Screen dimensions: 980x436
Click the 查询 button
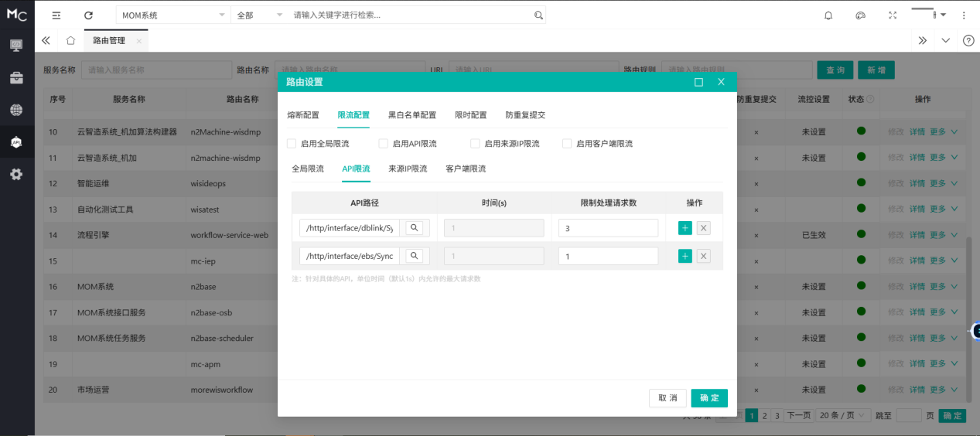click(x=835, y=70)
